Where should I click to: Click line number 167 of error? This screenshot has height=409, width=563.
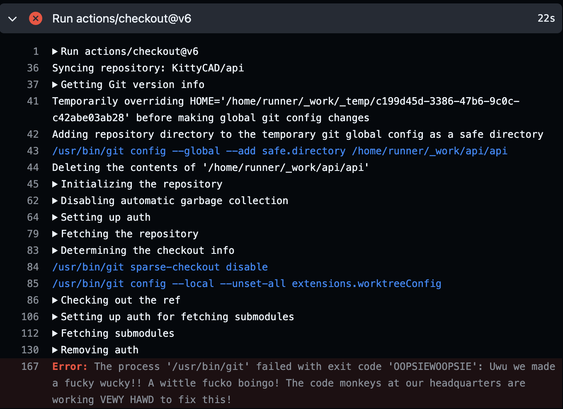point(30,367)
